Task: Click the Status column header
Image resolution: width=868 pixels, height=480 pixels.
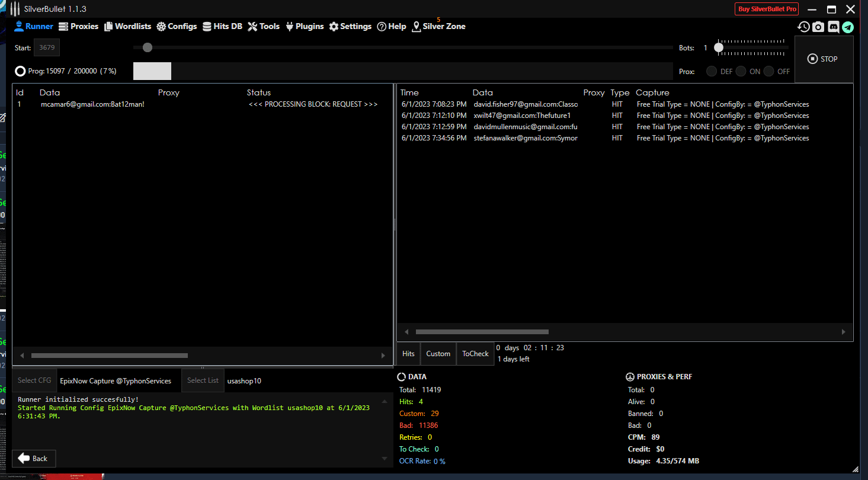Action: pos(259,92)
